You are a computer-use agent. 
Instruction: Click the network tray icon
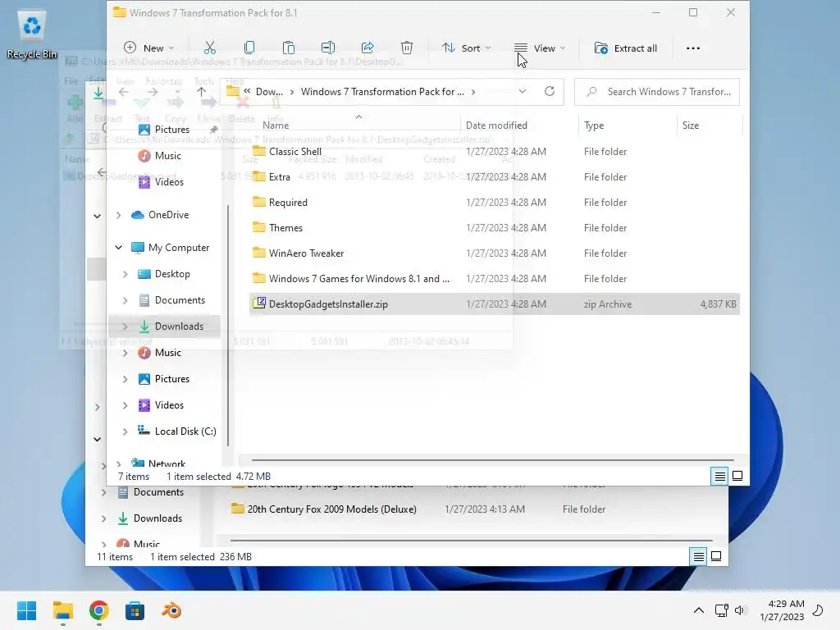coord(721,610)
